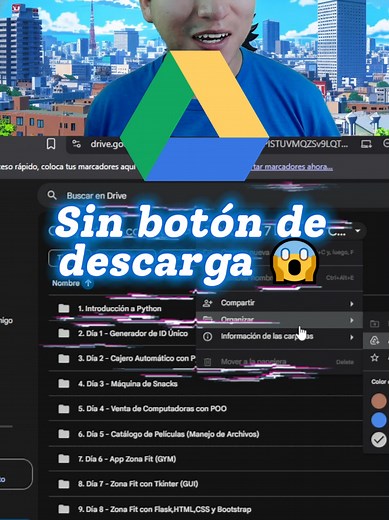The height and width of the screenshot is (520, 389).
Task: Open the install-app icon in address bar
Action: pos(366,144)
